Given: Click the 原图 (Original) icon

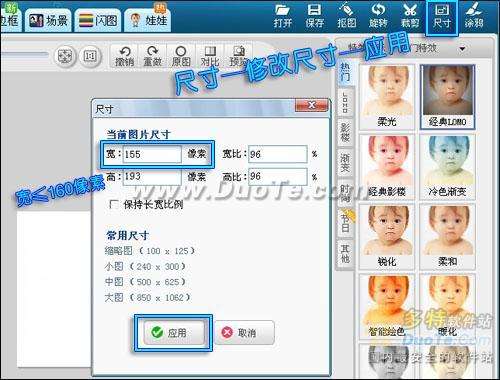Looking at the screenshot, I should pyautogui.click(x=181, y=56).
